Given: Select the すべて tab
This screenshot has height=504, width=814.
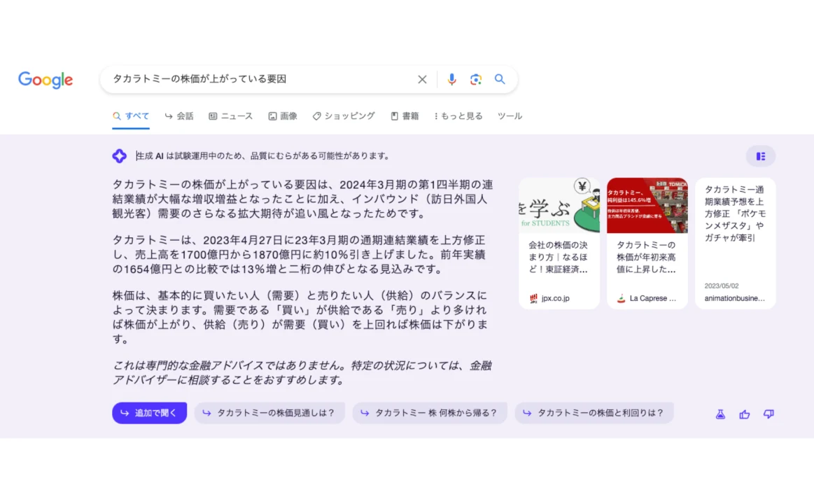Looking at the screenshot, I should (131, 116).
